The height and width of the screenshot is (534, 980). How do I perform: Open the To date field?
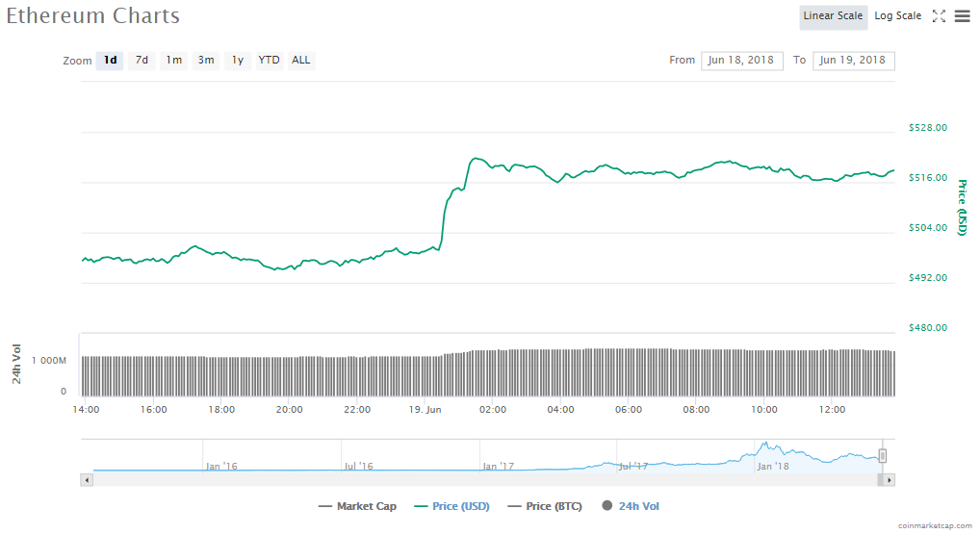coord(854,61)
